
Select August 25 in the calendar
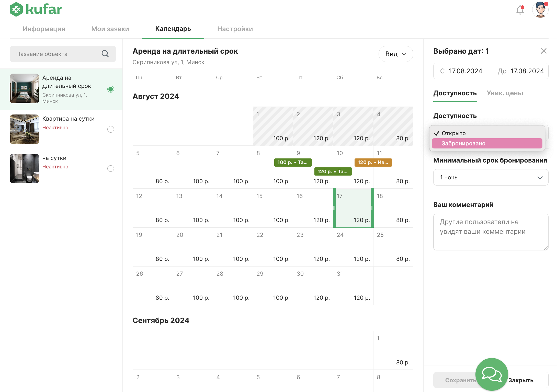pyautogui.click(x=393, y=247)
